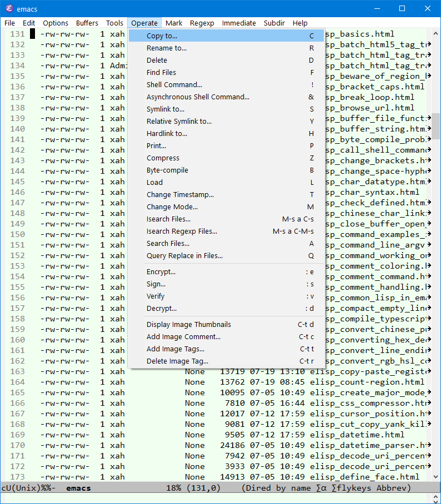
Task: Open the Immediate menu
Action: [x=239, y=23]
